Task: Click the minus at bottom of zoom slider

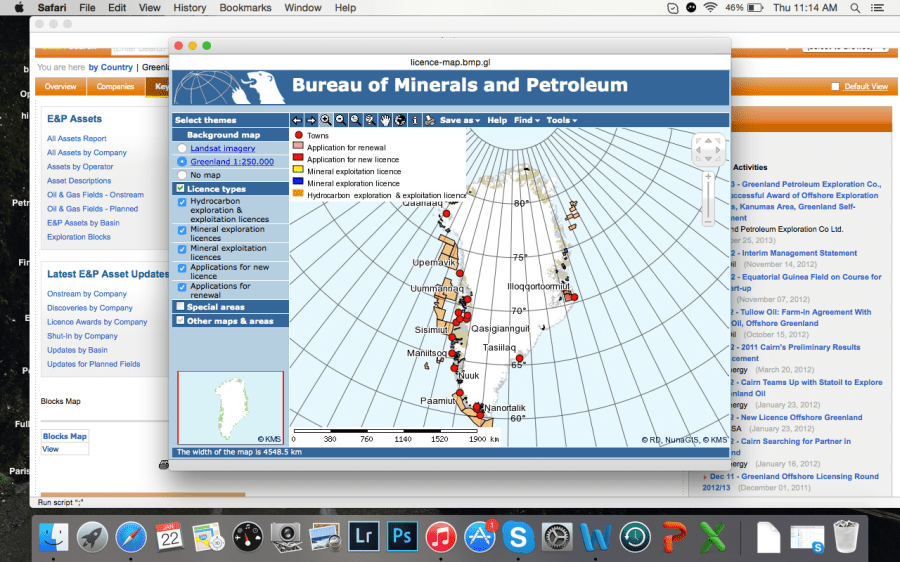Action: (708, 222)
